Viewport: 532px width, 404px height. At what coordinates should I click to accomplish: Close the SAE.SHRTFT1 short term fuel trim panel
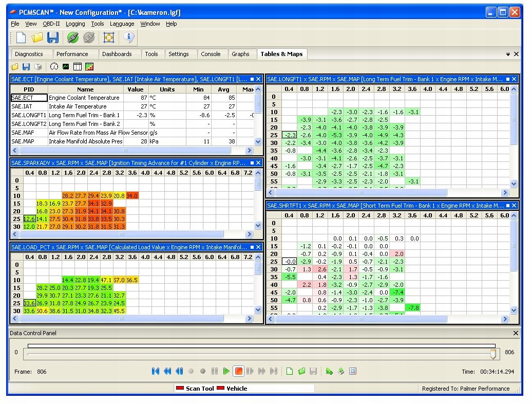coord(515,206)
